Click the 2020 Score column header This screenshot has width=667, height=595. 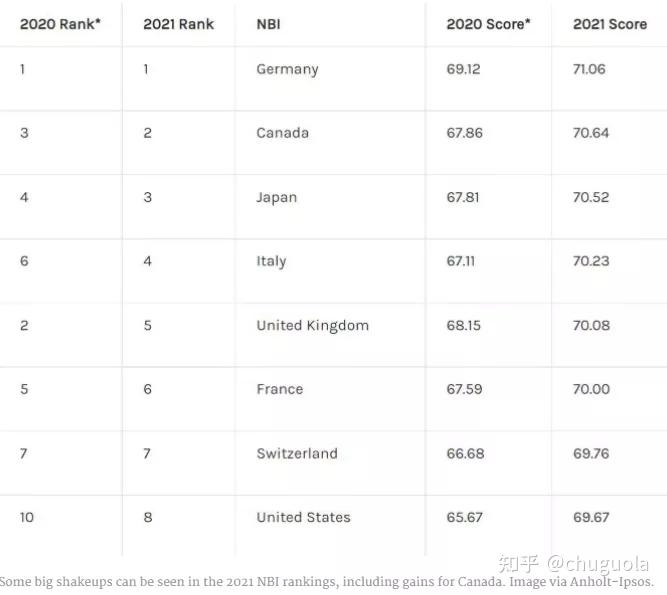(x=489, y=24)
